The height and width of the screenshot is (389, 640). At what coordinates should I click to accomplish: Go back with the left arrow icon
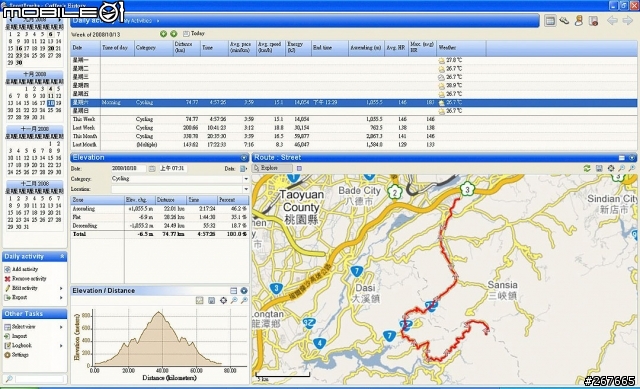[x=612, y=20]
